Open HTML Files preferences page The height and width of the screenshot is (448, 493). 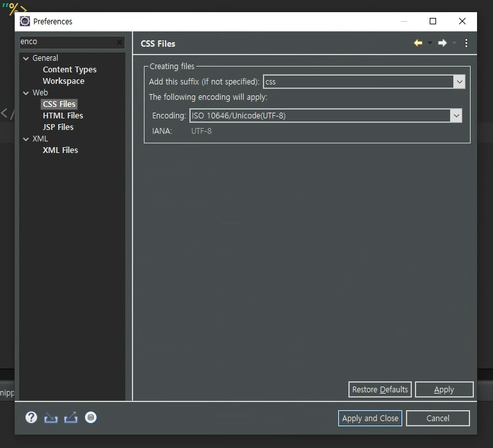[x=63, y=116]
